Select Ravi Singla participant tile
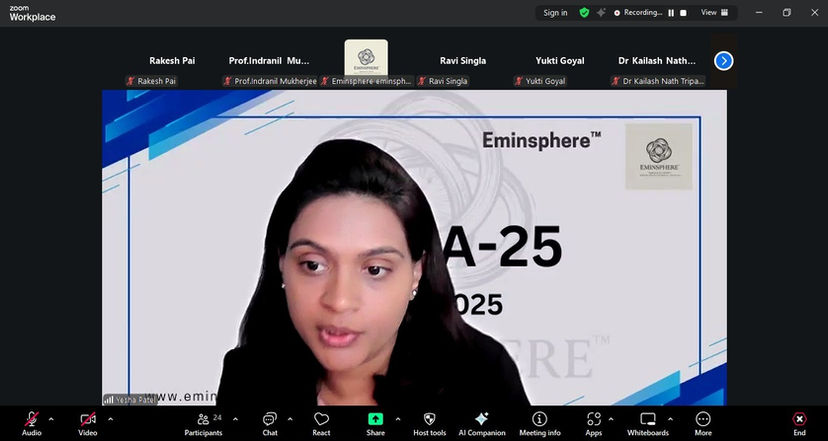This screenshot has height=441, width=828. pyautogui.click(x=463, y=61)
